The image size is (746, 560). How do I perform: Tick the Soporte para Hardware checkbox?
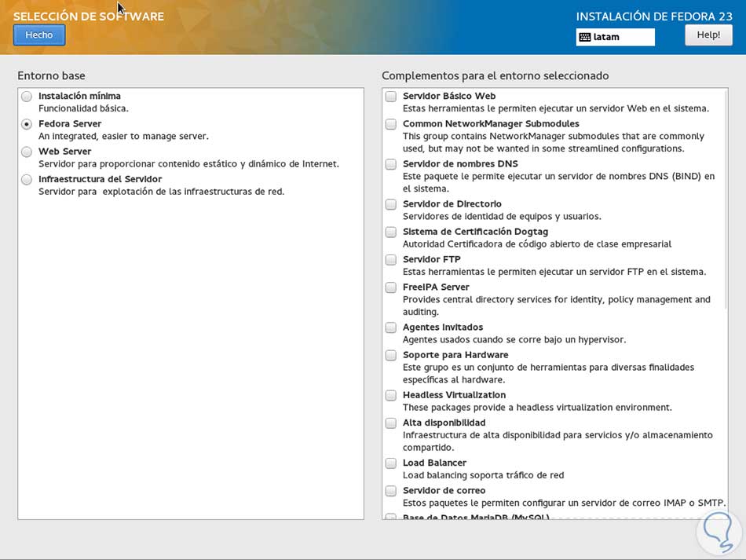[390, 355]
